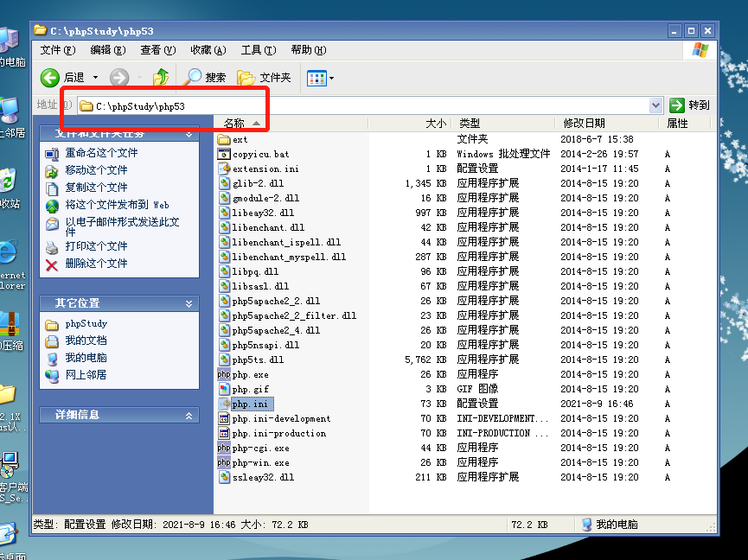Viewport: 748px width, 560px height.
Task: Select the php.ini file icon
Action: point(224,404)
